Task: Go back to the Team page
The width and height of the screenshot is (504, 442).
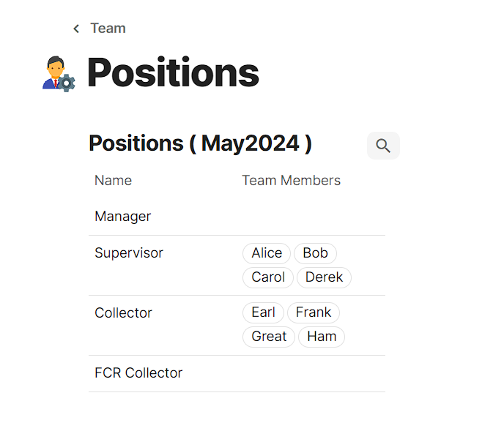Action: 108,29
